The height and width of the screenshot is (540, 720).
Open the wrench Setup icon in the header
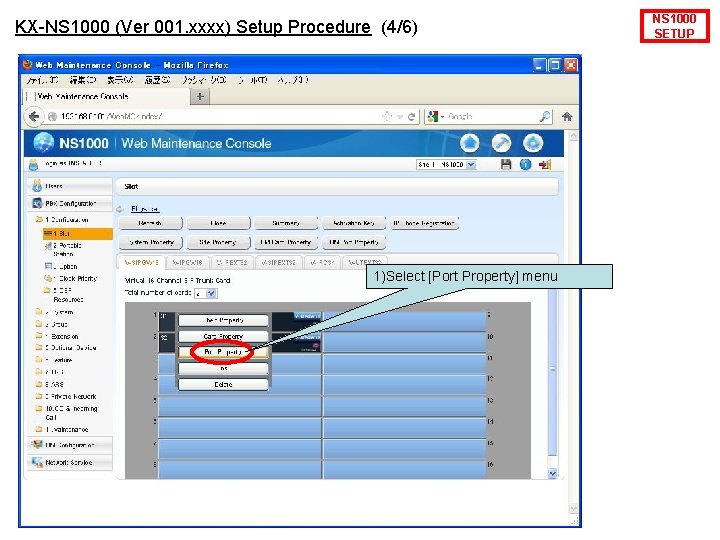(501, 143)
